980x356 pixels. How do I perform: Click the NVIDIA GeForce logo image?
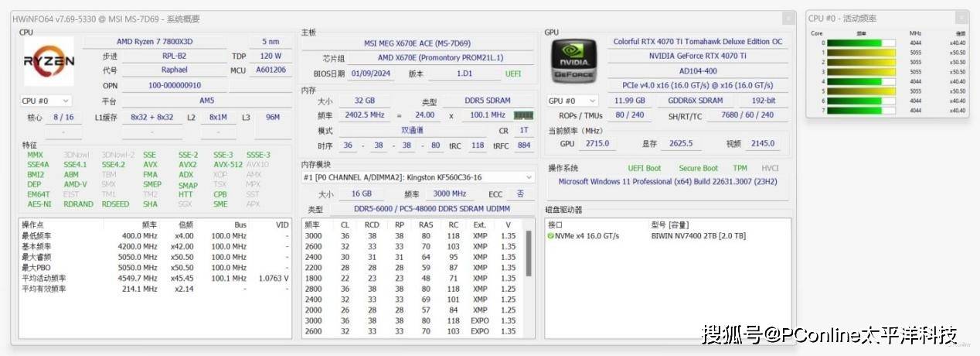(x=573, y=61)
